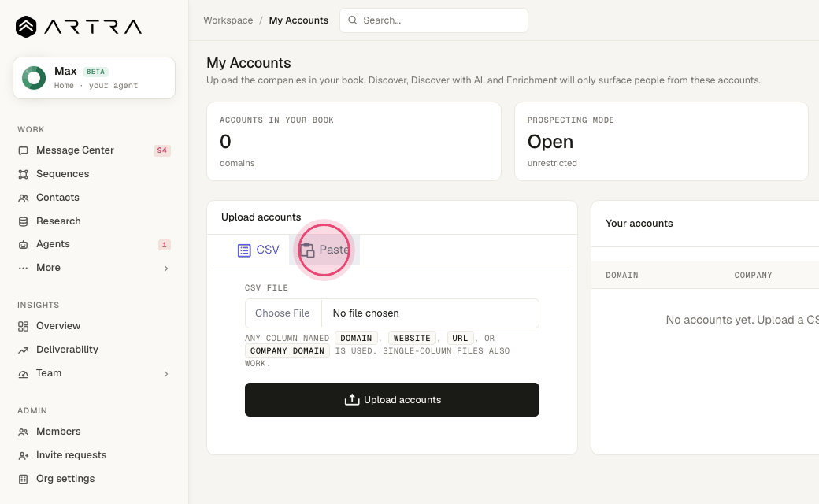Open Agents in the sidebar
This screenshot has height=504, width=819.
(x=94, y=244)
